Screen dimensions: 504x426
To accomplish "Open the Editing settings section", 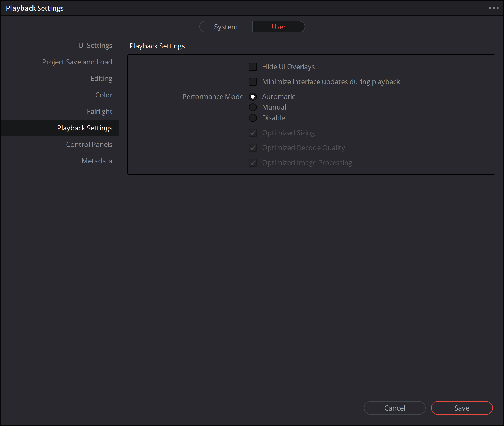I will tap(101, 78).
